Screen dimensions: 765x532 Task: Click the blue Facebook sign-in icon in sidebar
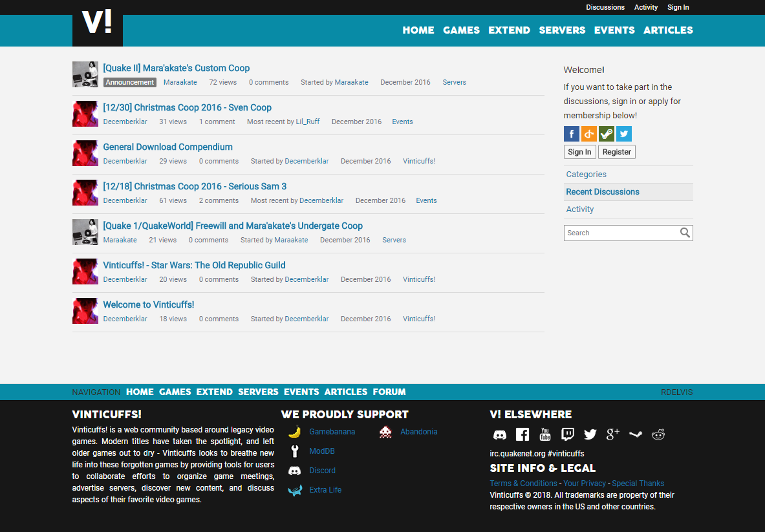(572, 134)
